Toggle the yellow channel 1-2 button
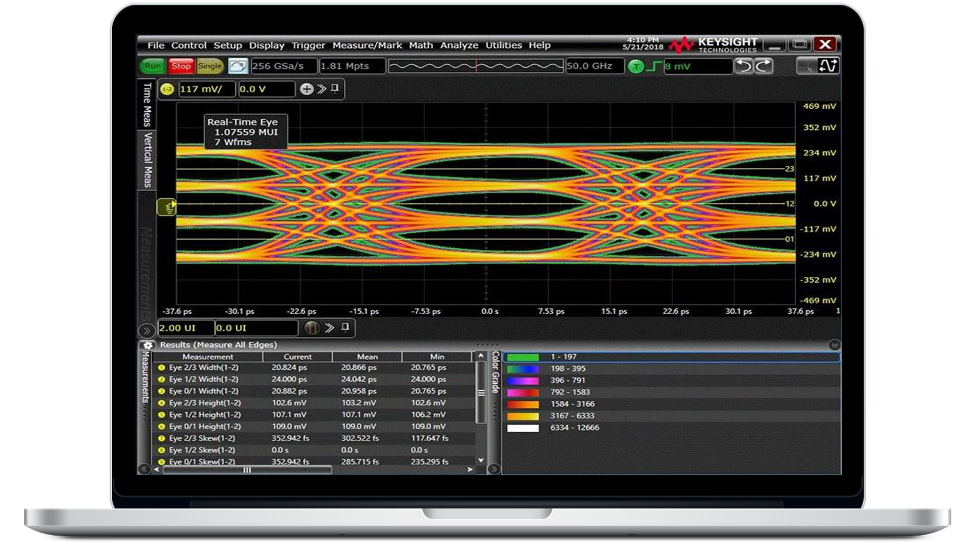The width and height of the screenshot is (980, 552). [168, 89]
